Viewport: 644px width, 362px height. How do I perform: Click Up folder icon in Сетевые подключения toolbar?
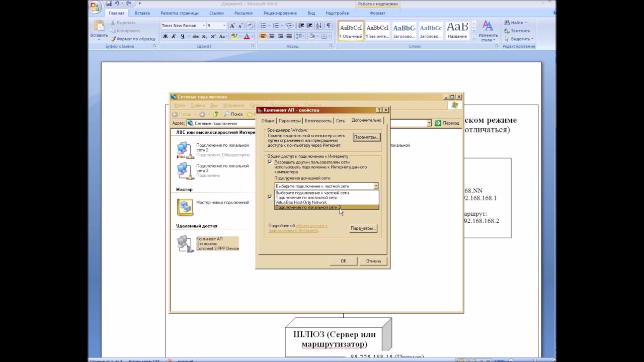[216, 114]
